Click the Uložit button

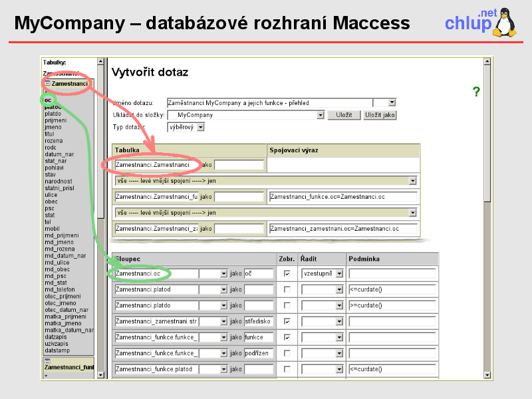pos(344,115)
